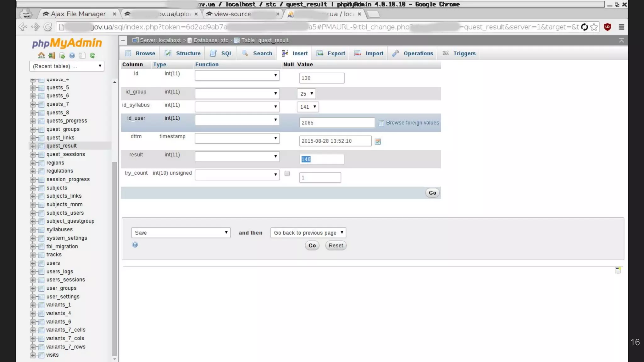The image size is (644, 362).
Task: Reload navigation frame green arrow icon
Action: (x=92, y=56)
